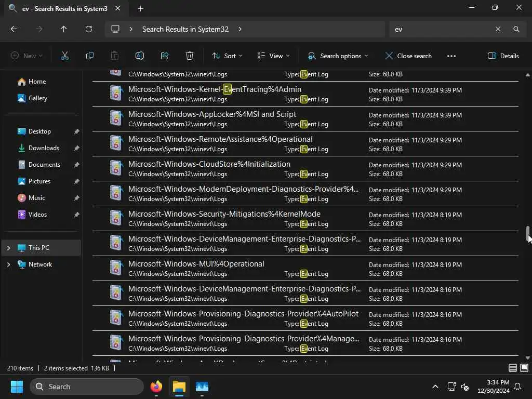Select Microsoft-Windows-MUI%4Operational file
The image size is (532, 399).
(305, 269)
